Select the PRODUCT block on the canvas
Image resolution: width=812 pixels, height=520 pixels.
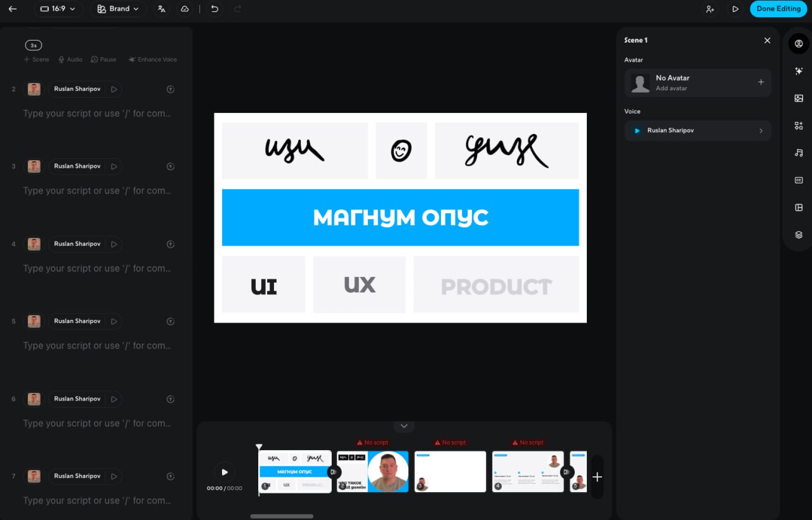[496, 284]
